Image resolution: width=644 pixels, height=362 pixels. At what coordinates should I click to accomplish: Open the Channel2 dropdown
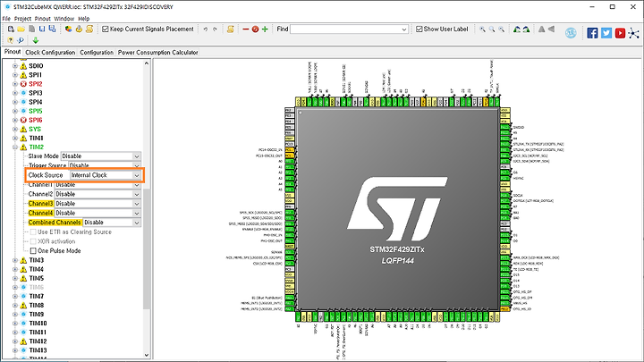(97, 194)
